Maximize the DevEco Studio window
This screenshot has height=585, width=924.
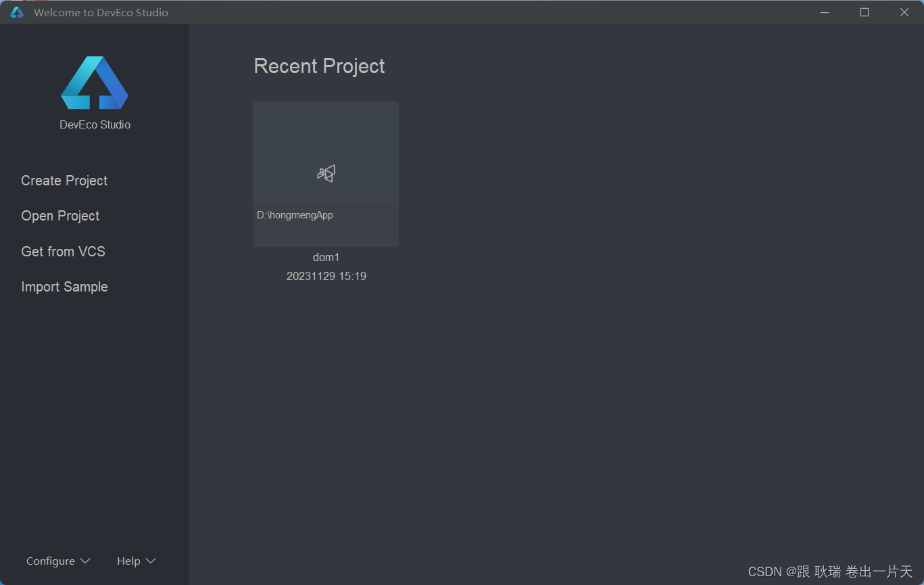(x=864, y=12)
